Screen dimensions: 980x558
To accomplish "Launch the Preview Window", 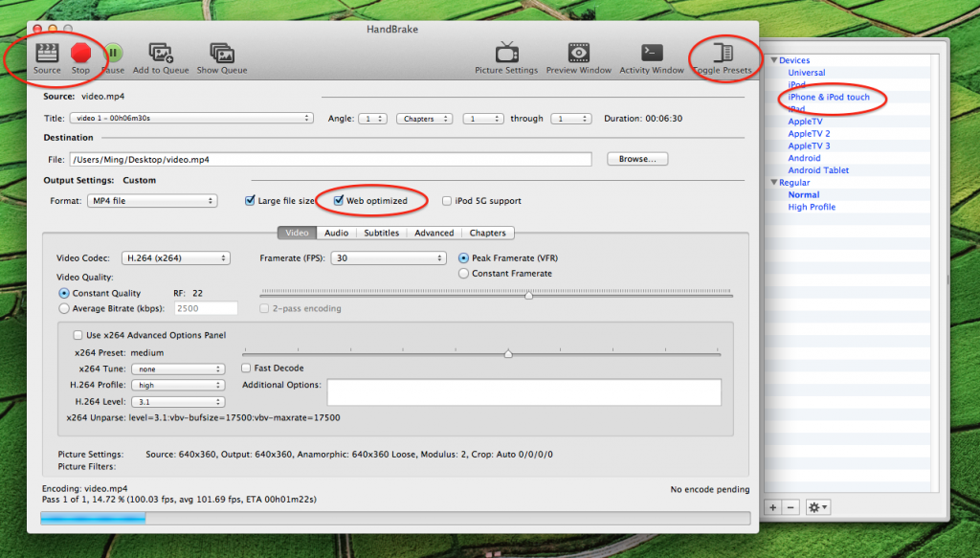I will pyautogui.click(x=578, y=53).
